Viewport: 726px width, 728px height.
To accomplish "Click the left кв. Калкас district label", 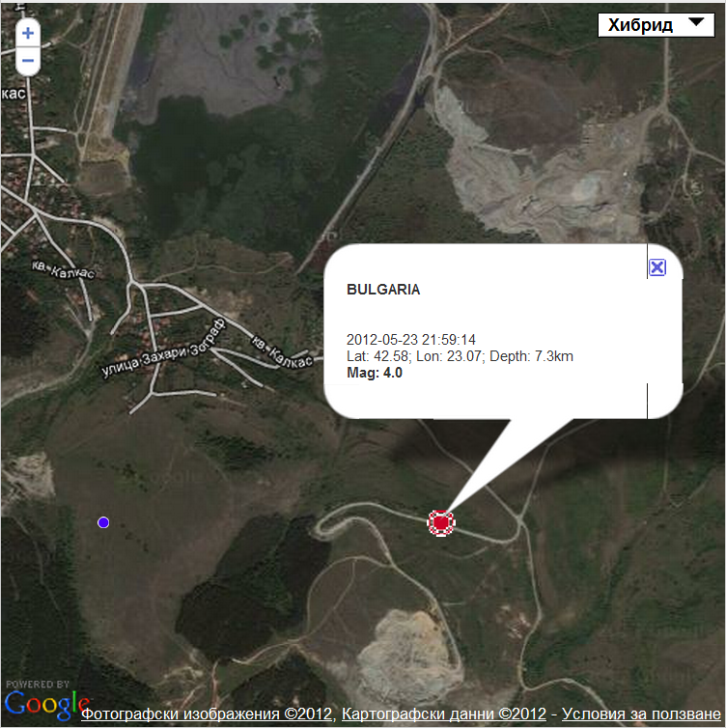I will coord(64,269).
